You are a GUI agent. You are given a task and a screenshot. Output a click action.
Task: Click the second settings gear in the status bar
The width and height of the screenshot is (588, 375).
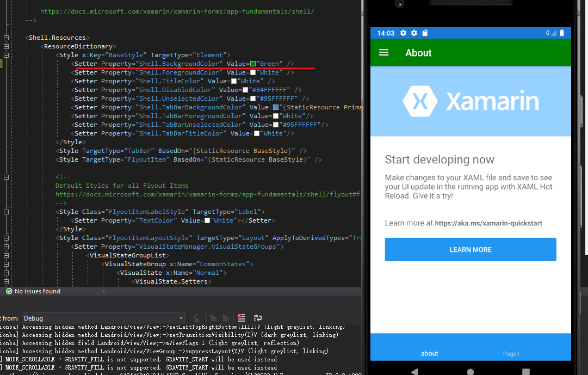pos(414,33)
